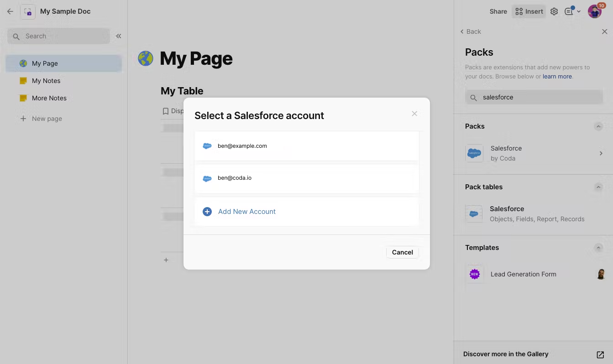
Task: Open the settings gear in the top bar
Action: click(x=554, y=11)
